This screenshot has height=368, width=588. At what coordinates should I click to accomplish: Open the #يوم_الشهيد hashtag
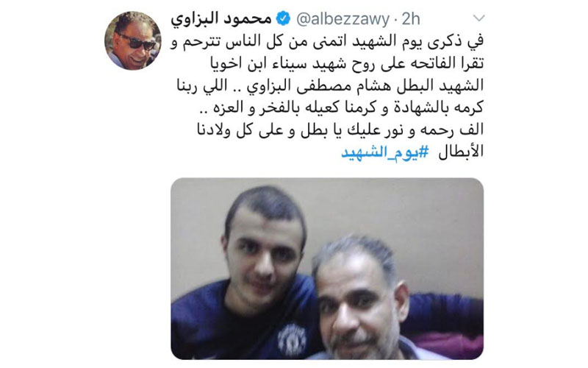384,152
